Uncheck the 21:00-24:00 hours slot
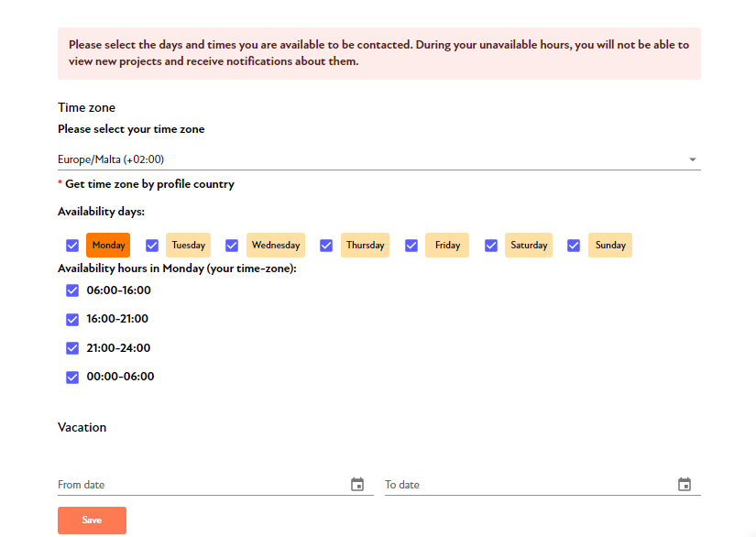 72,348
